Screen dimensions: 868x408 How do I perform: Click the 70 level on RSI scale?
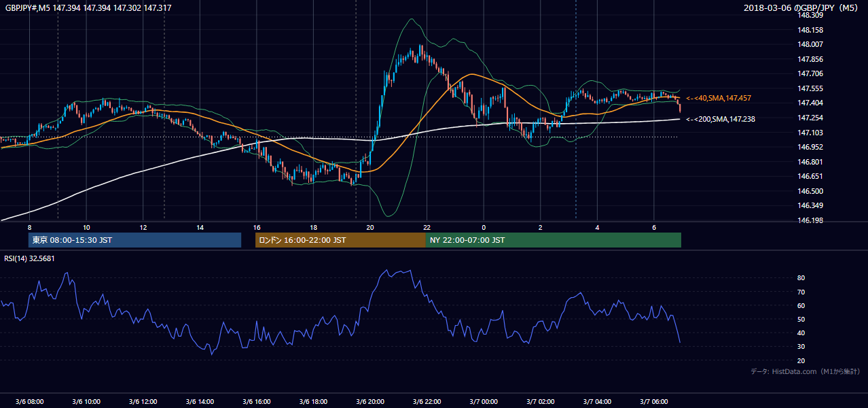point(801,292)
